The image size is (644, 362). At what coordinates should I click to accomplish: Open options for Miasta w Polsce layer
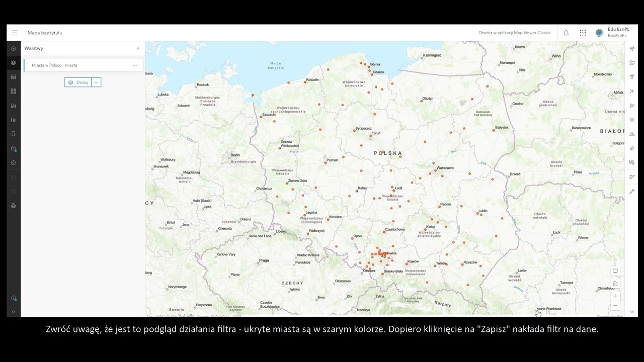[135, 65]
